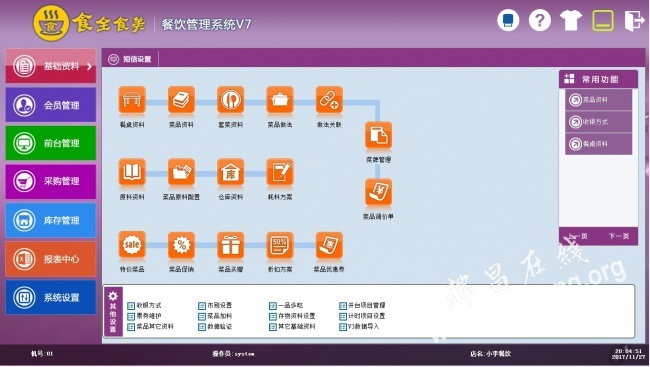Viewport: 650px width, 367px height.
Task: Click the 常用功能 panel header
Action: [598, 79]
